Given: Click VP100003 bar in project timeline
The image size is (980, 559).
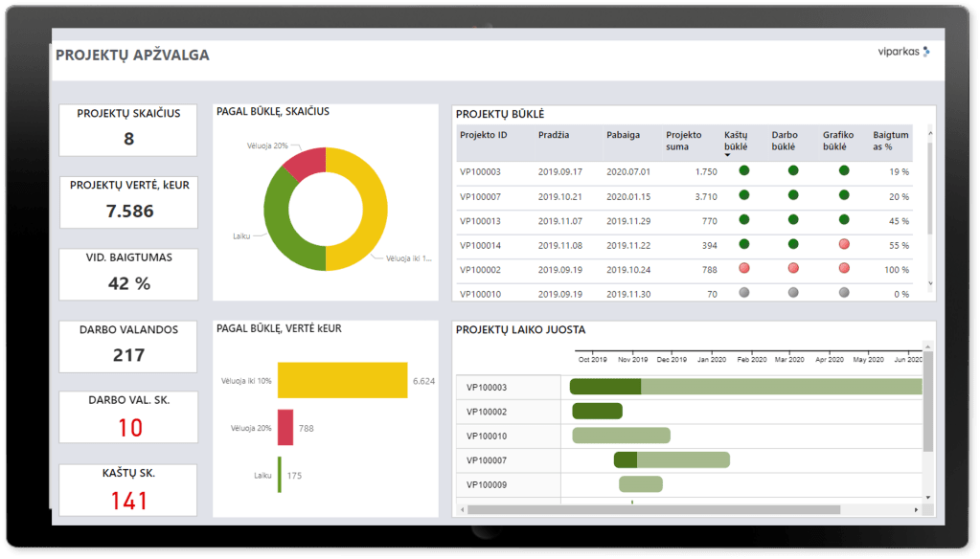Looking at the screenshot, I should [747, 387].
